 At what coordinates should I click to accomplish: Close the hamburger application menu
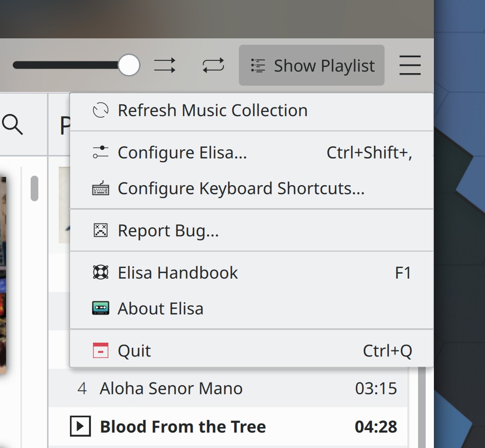click(x=410, y=65)
